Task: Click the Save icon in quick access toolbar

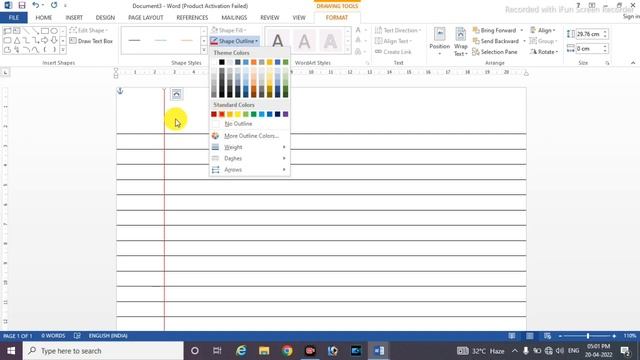Action: point(22,5)
